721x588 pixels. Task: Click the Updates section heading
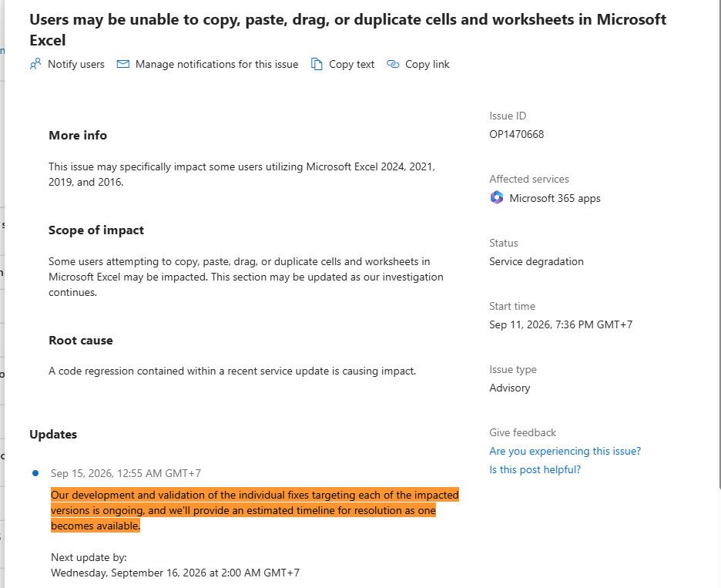(x=53, y=435)
